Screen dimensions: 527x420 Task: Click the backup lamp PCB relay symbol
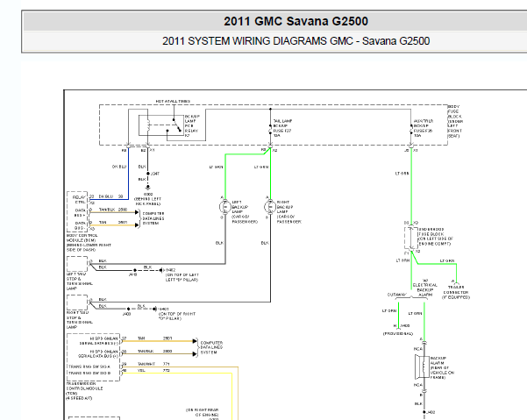click(161, 125)
